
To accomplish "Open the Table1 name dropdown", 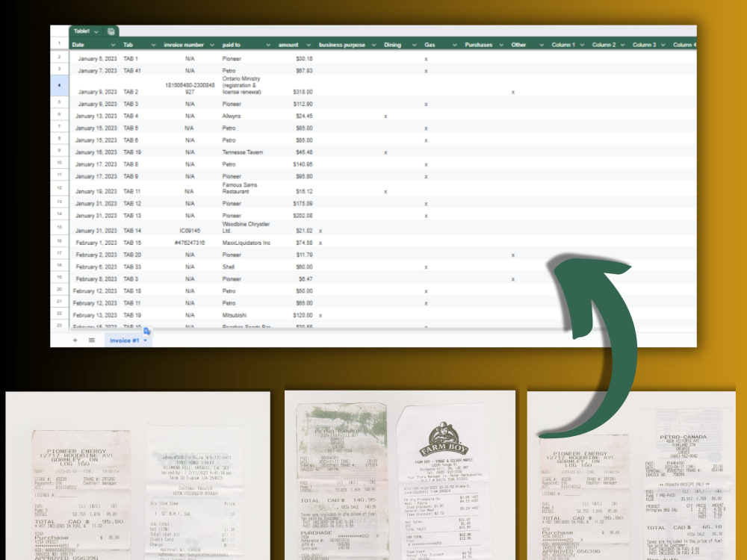I will click(x=96, y=31).
